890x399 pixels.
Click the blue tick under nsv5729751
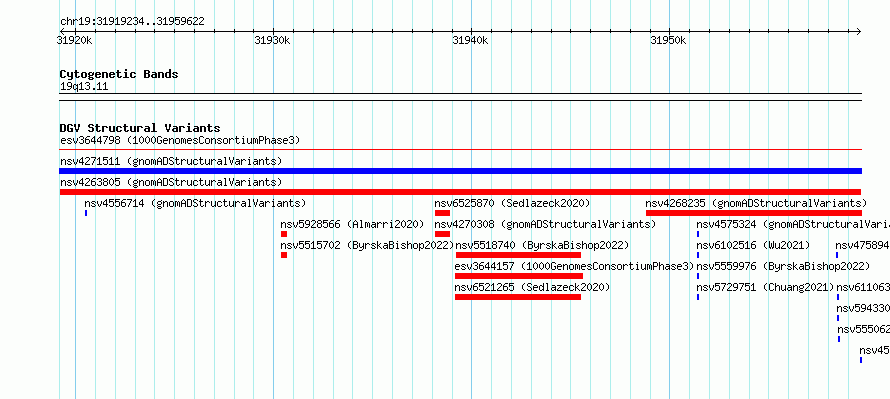point(698,297)
